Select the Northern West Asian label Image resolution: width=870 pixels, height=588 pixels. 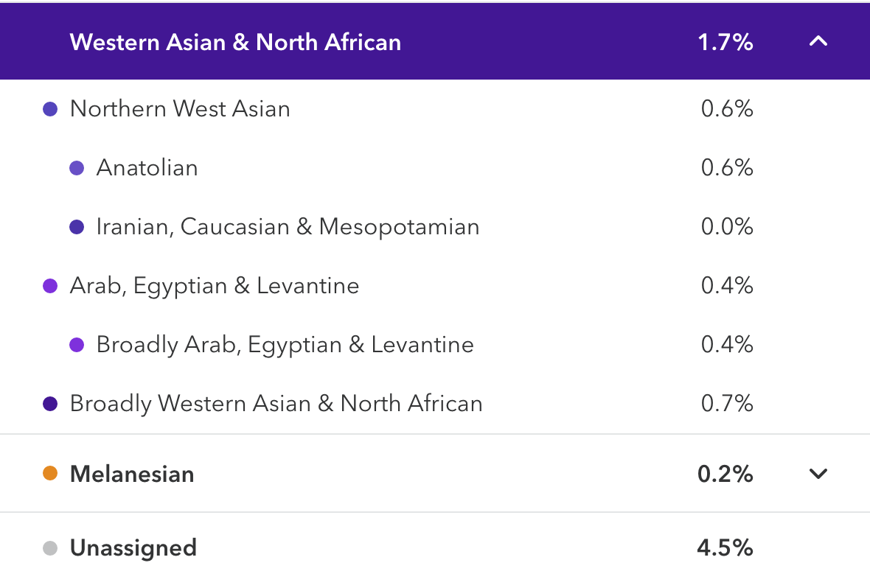click(180, 109)
